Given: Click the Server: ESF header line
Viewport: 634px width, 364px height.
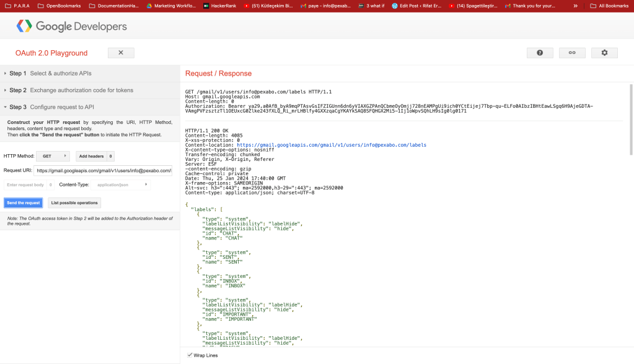Looking at the screenshot, I should coord(201,164).
